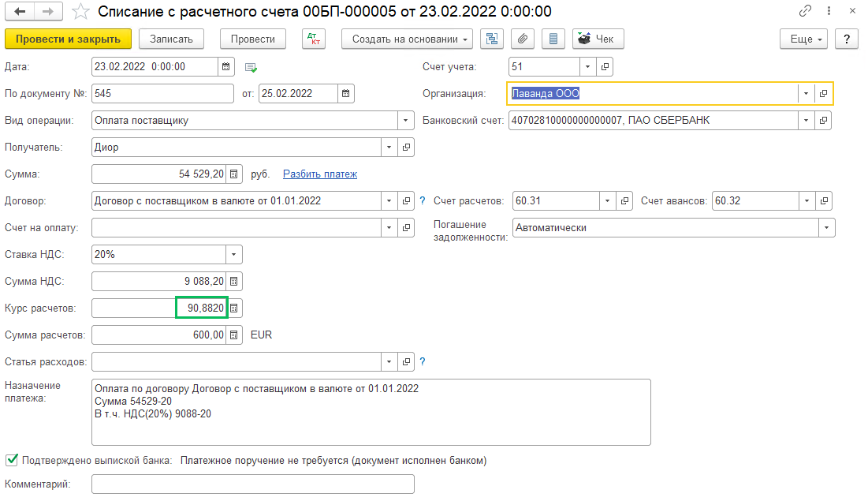The height and width of the screenshot is (501, 868).
Task: Uncheck Подтверждено выпиской банка checkbox
Action: click(12, 459)
